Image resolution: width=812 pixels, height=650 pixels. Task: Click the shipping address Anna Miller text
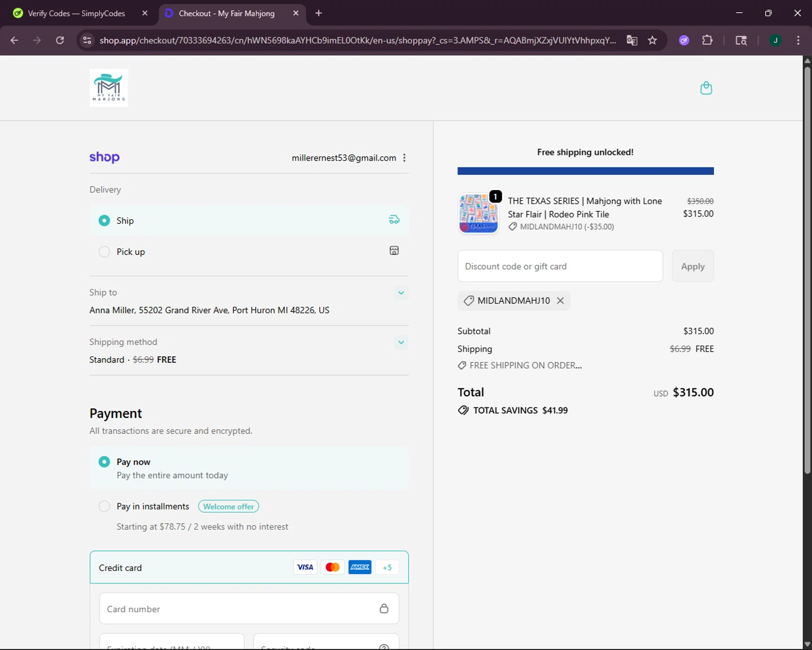pyautogui.click(x=209, y=310)
